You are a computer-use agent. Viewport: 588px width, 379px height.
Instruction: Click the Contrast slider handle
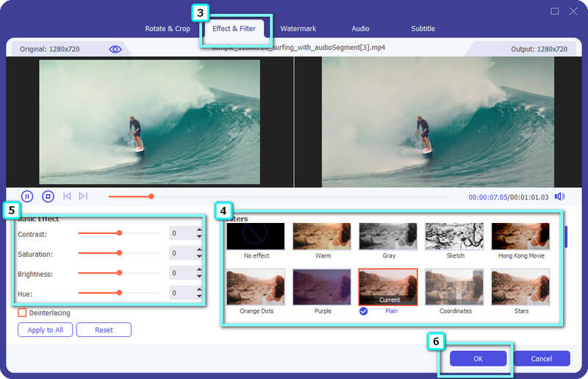(x=119, y=233)
